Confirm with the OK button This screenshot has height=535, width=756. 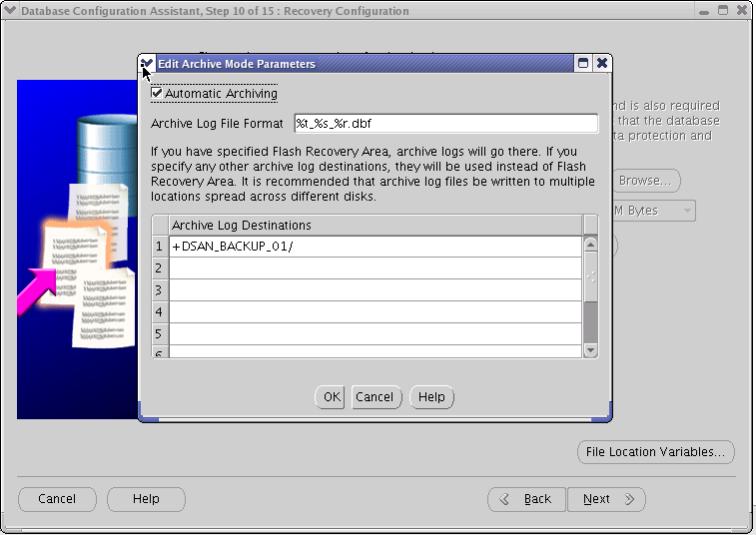point(332,397)
